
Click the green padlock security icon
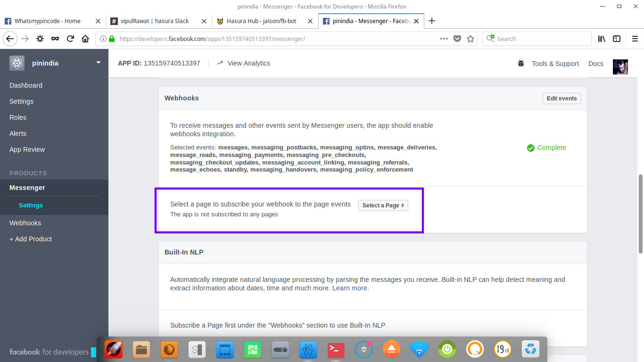point(112,39)
